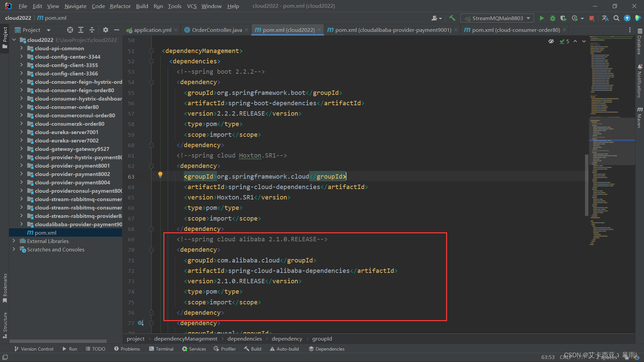The image size is (644, 362).
Task: Close the pom.xml (cloud2022) tab
Action: (x=319, y=30)
